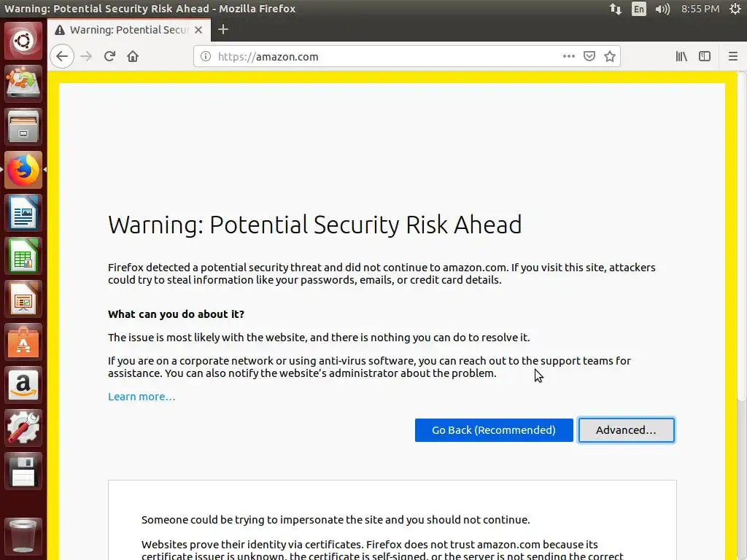This screenshot has width=747, height=560.
Task: Save page to Pocket
Action: (589, 56)
